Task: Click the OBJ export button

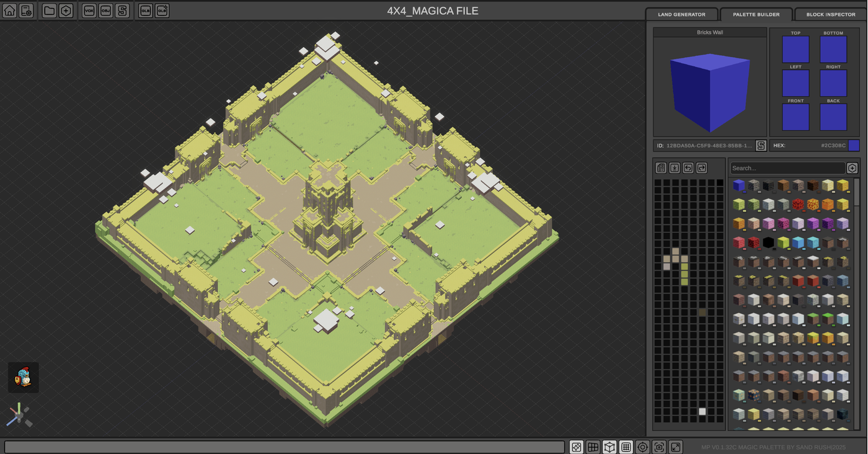Action: point(105,11)
